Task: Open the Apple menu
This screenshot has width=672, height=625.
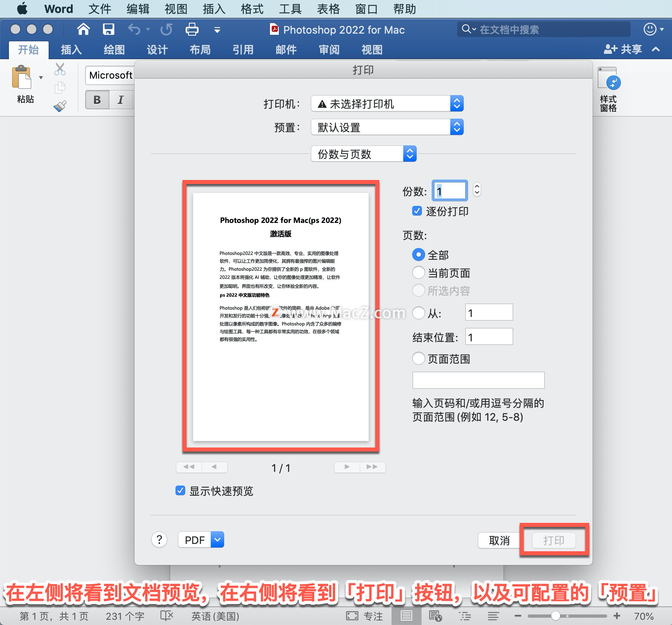Action: click(x=22, y=9)
